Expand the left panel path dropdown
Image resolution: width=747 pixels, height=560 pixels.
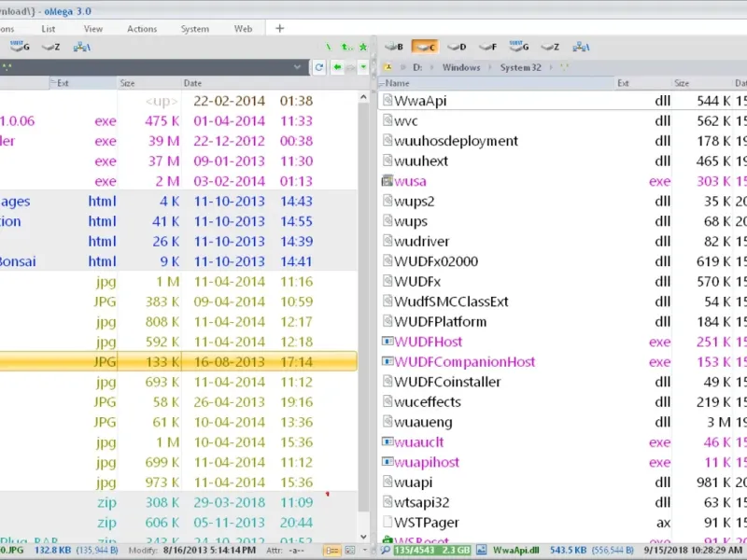(298, 67)
